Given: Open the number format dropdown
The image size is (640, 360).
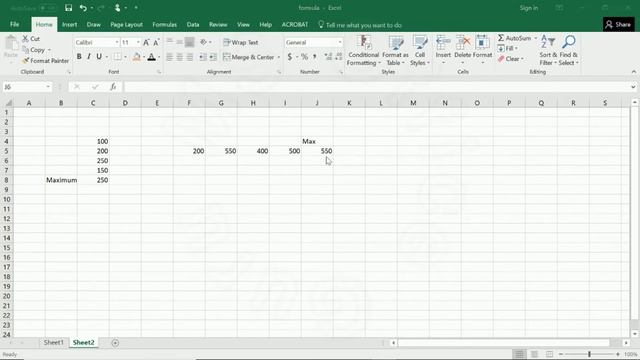Looking at the screenshot, I should pyautogui.click(x=340, y=42).
